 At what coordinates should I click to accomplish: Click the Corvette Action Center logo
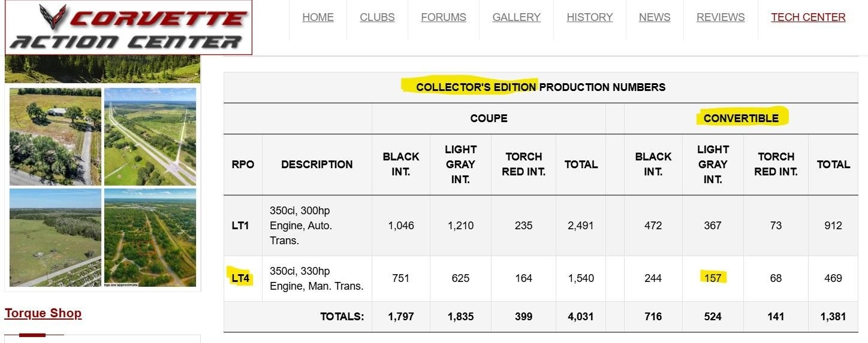point(128,28)
